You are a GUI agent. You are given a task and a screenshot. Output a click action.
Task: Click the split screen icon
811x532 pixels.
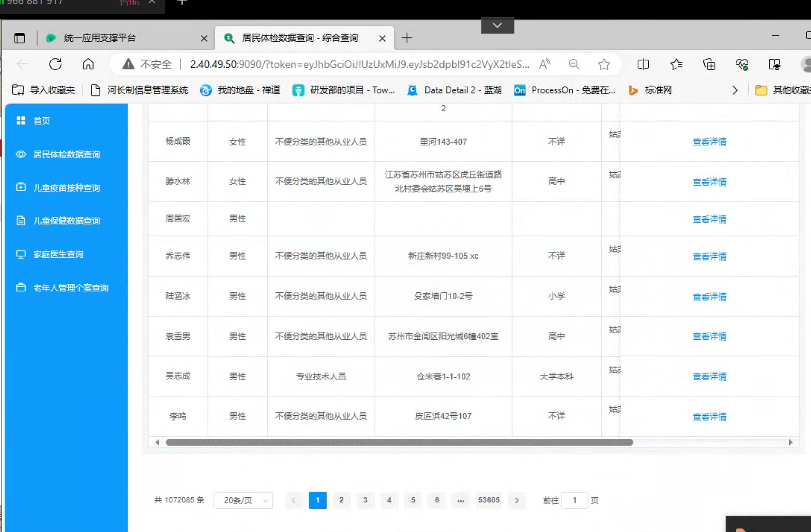643,64
